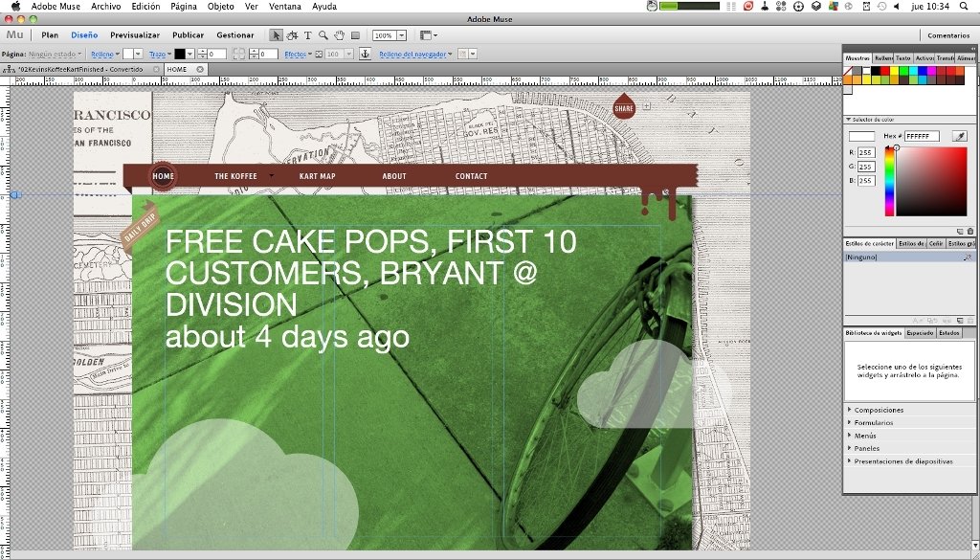Open the Ventana menu
Viewport: 980px width, 560px height.
coord(285,7)
